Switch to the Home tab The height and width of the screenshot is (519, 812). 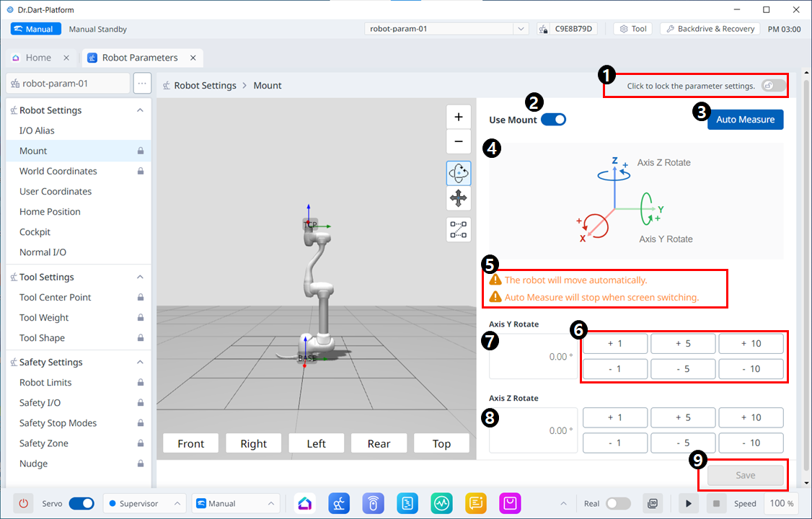(39, 58)
